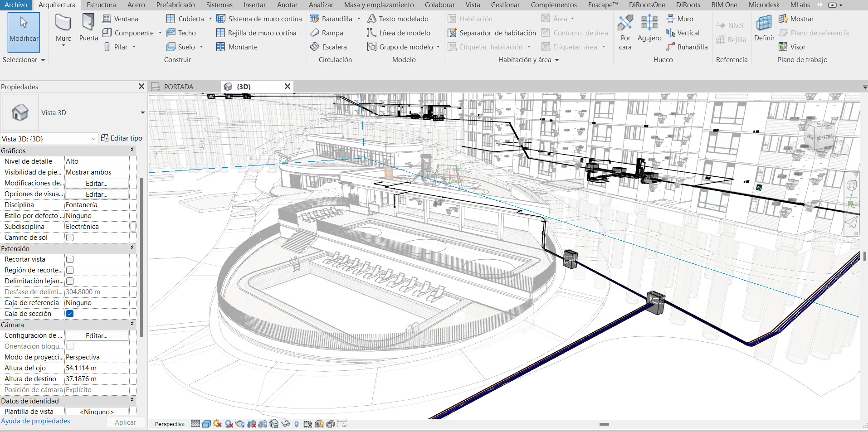The height and width of the screenshot is (432, 868).
Task: Click the Puerta door tool
Action: (88, 28)
